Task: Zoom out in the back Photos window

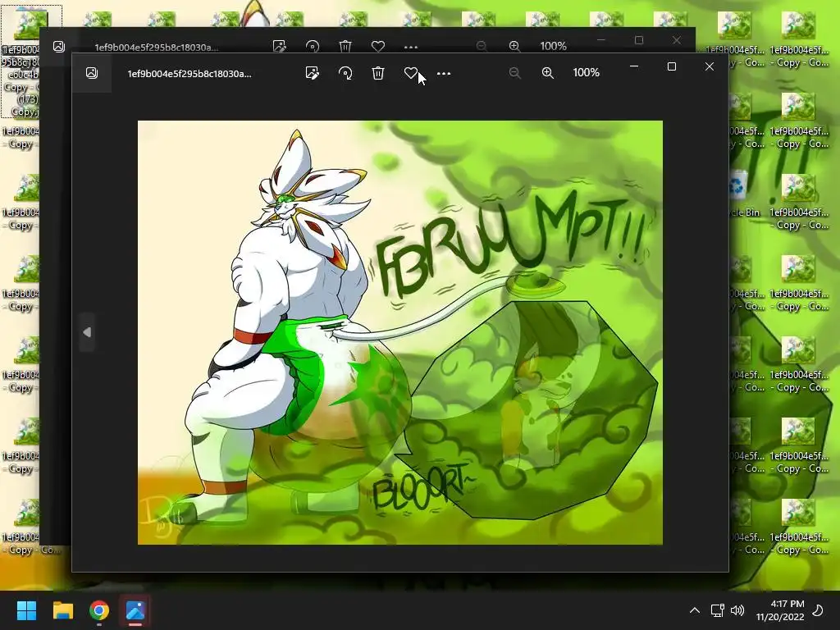Action: (x=482, y=47)
